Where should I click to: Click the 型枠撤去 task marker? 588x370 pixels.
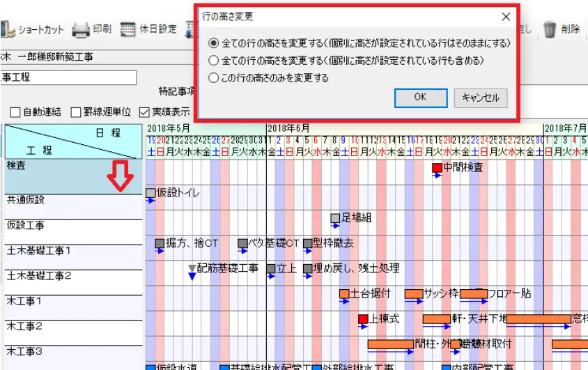(308, 243)
